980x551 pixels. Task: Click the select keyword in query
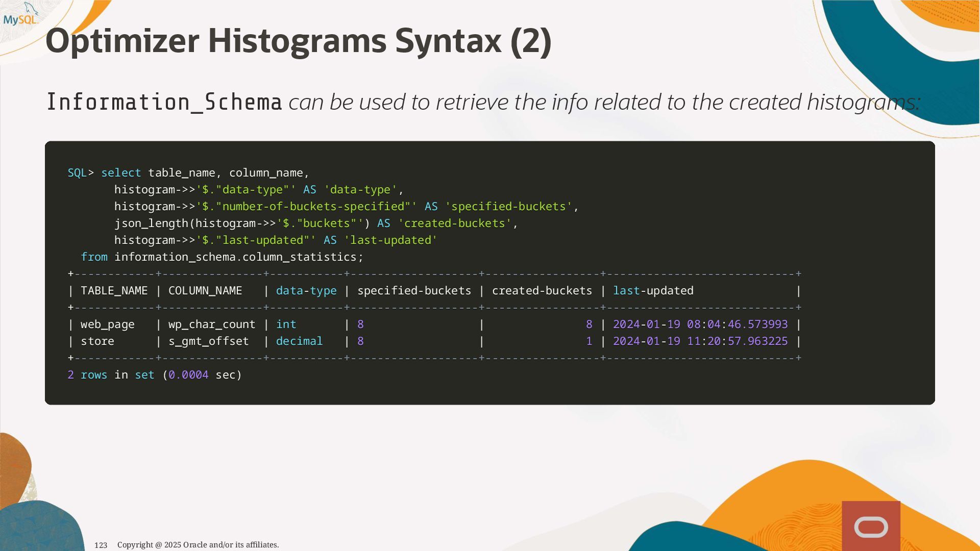121,173
